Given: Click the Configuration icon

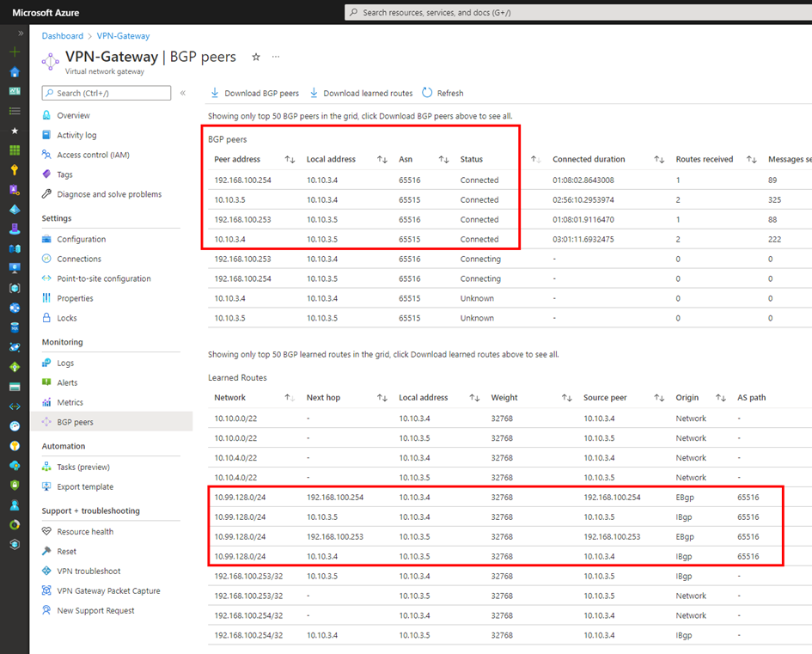Looking at the screenshot, I should pos(46,239).
